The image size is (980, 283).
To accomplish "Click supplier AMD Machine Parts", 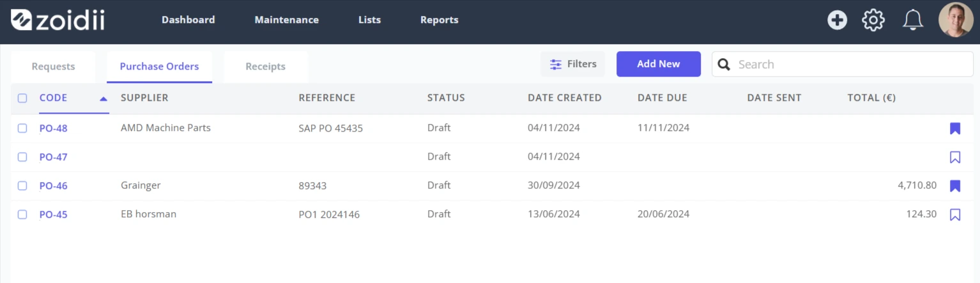I will pos(165,128).
